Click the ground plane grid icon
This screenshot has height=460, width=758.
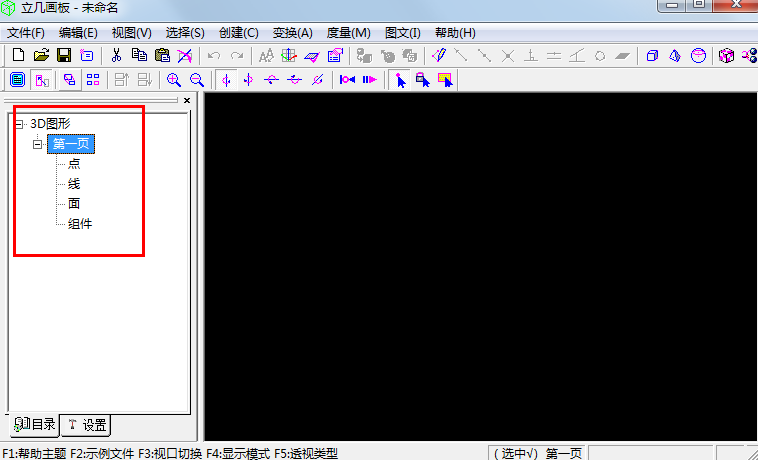pos(312,57)
